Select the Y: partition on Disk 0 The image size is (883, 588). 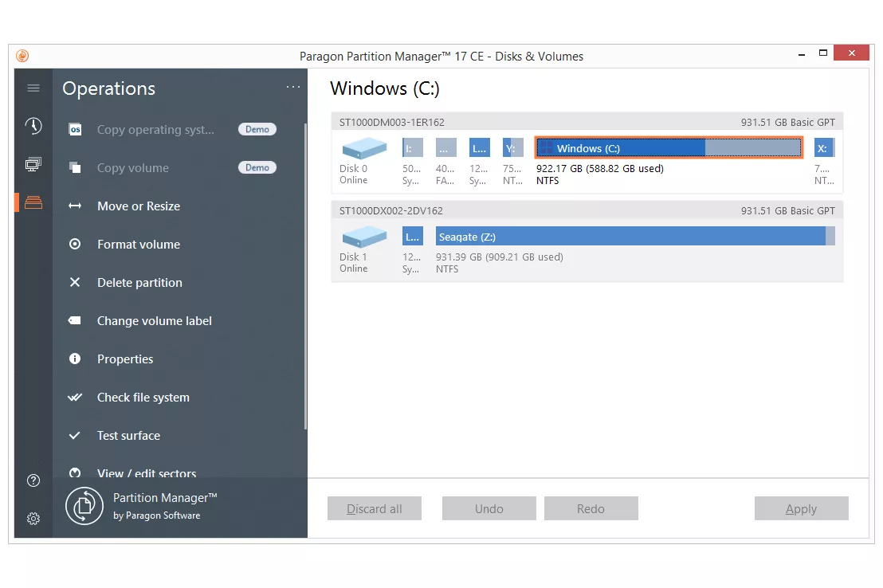point(513,148)
